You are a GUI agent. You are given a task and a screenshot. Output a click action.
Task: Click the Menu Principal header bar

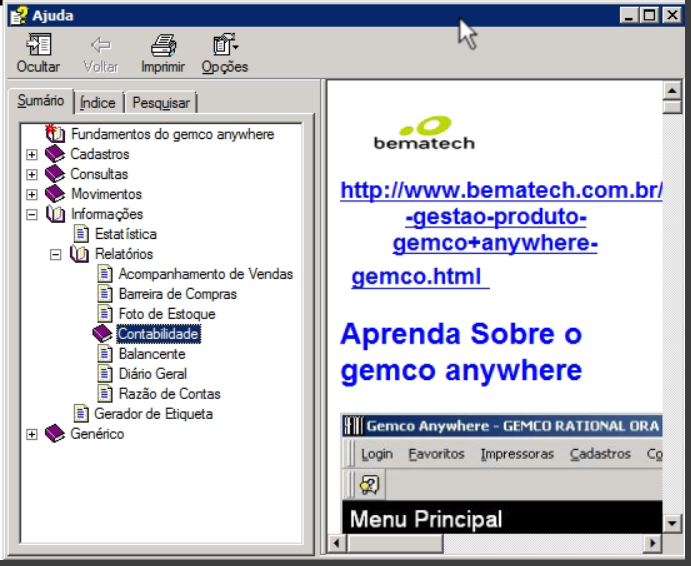click(502, 518)
